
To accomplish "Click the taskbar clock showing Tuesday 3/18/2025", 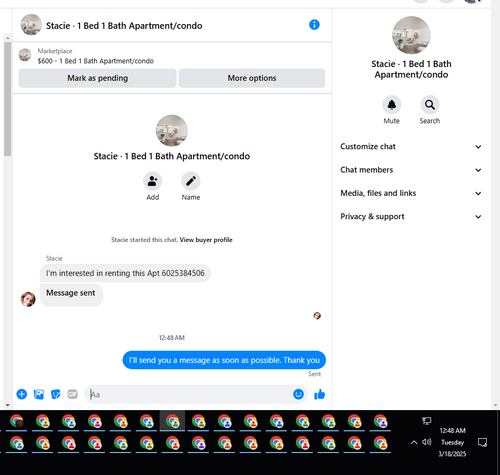I will [452, 442].
